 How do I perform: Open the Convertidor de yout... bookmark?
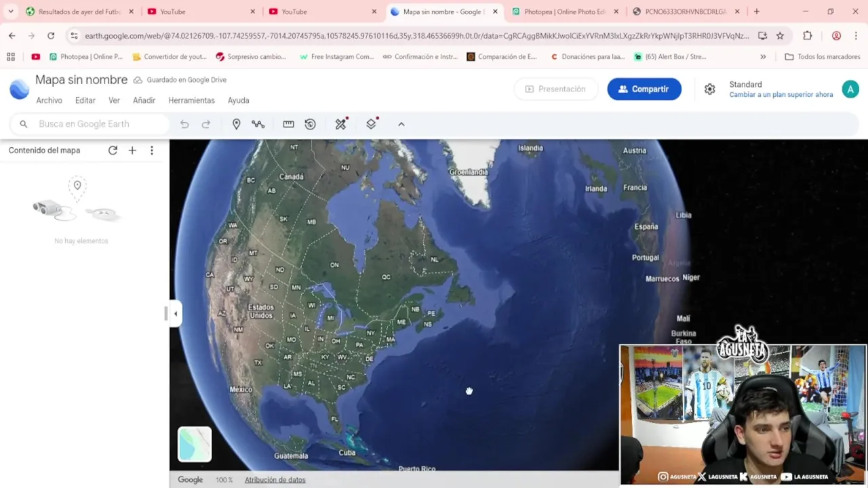pyautogui.click(x=170, y=57)
